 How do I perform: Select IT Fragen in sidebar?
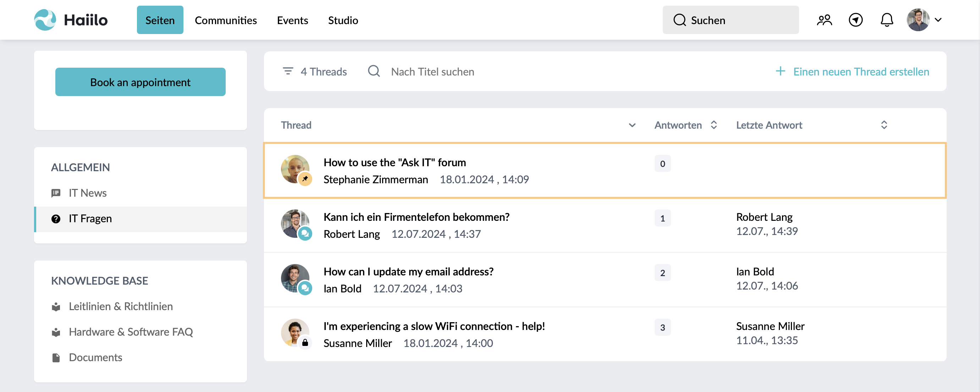coord(140,219)
